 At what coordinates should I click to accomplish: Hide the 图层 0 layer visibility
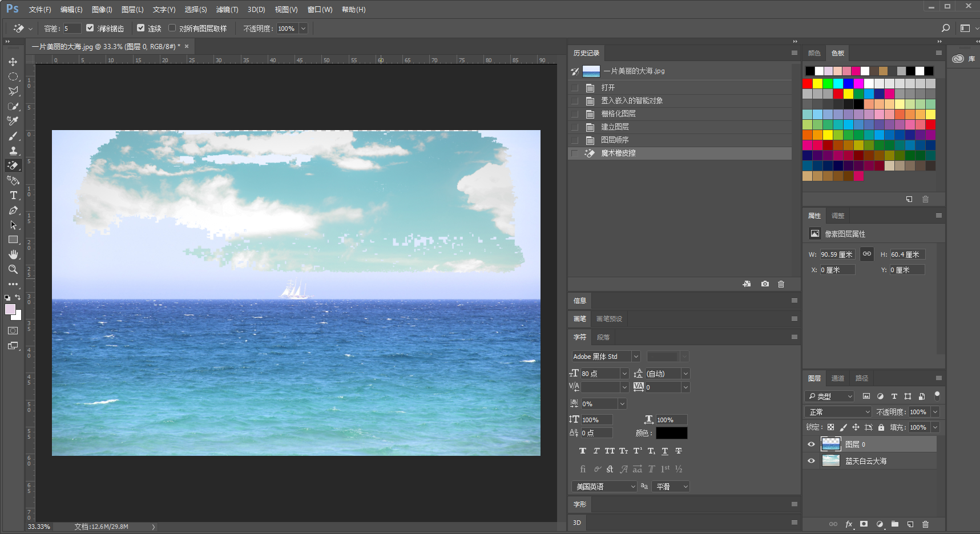(x=811, y=444)
